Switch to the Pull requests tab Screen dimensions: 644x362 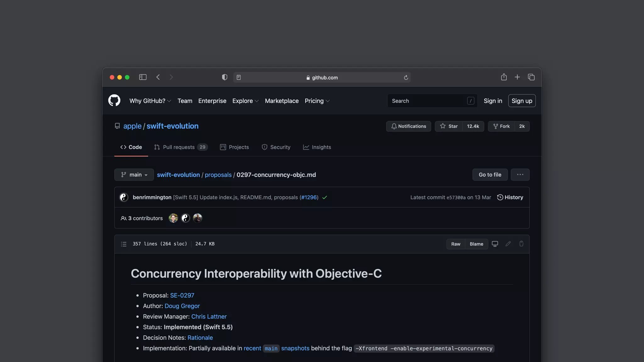(180, 147)
